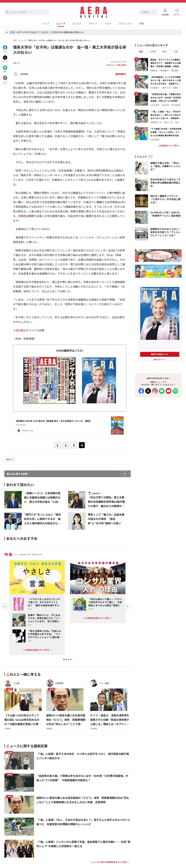Viewport: 186px width, 868px height.
Task: Open the 特集 navigation tab
Action: 141,24
